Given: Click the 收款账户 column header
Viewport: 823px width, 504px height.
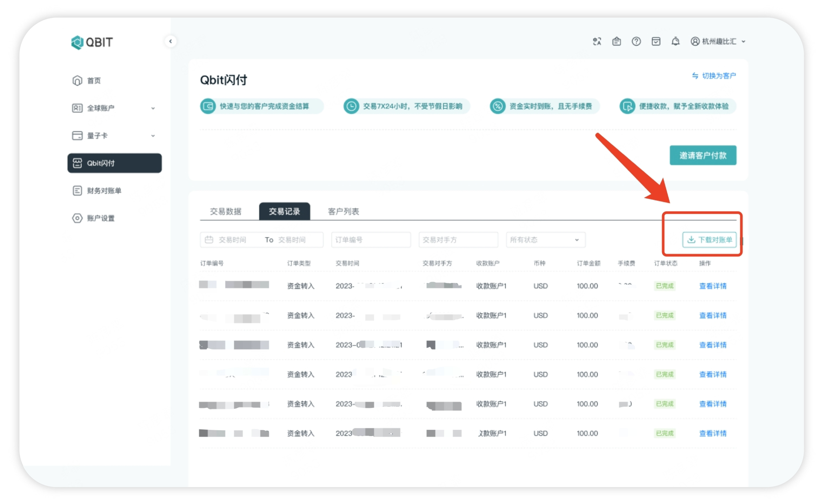Looking at the screenshot, I should coord(488,263).
